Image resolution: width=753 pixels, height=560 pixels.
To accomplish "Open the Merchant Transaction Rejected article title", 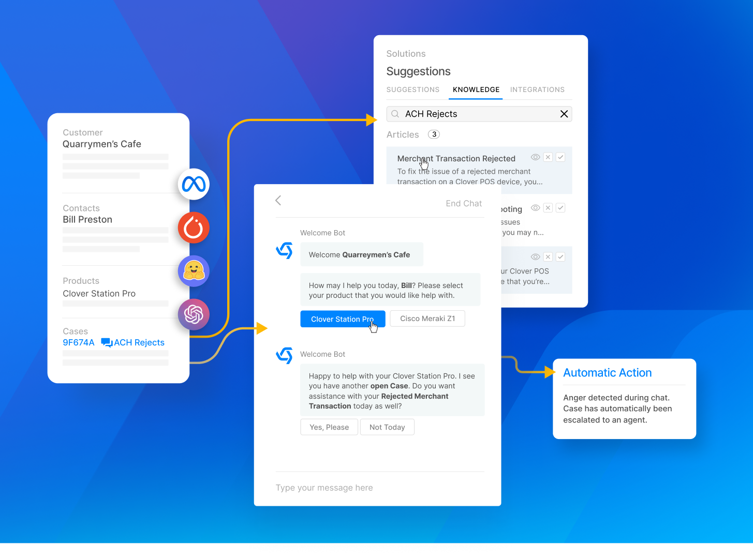I will [x=456, y=159].
